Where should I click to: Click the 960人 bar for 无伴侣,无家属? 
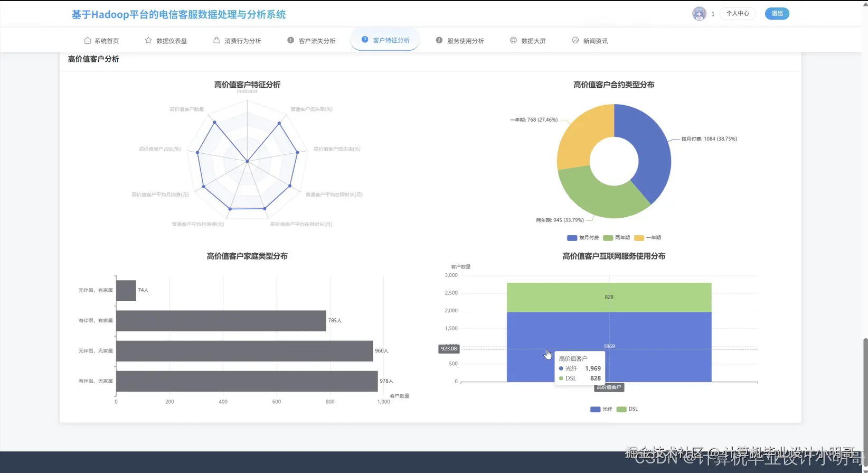point(244,351)
